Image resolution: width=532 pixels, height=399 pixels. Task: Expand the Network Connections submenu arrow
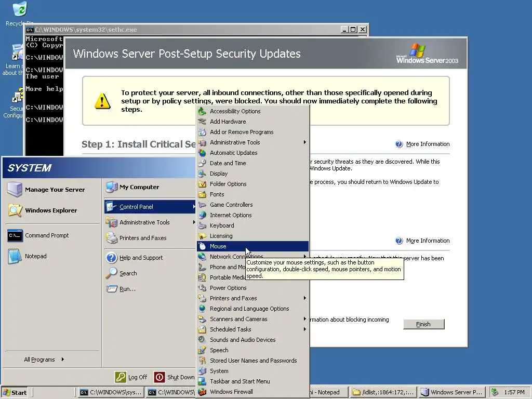304,257
